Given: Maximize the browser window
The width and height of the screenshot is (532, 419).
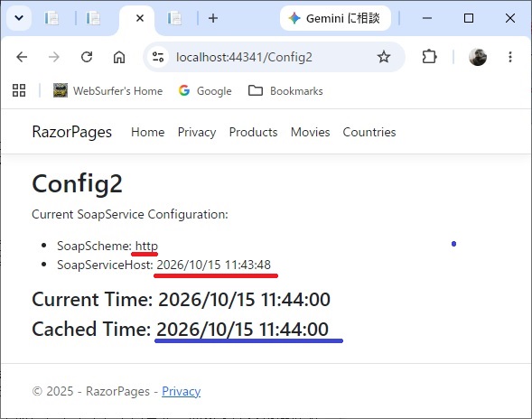Looking at the screenshot, I should [x=469, y=18].
